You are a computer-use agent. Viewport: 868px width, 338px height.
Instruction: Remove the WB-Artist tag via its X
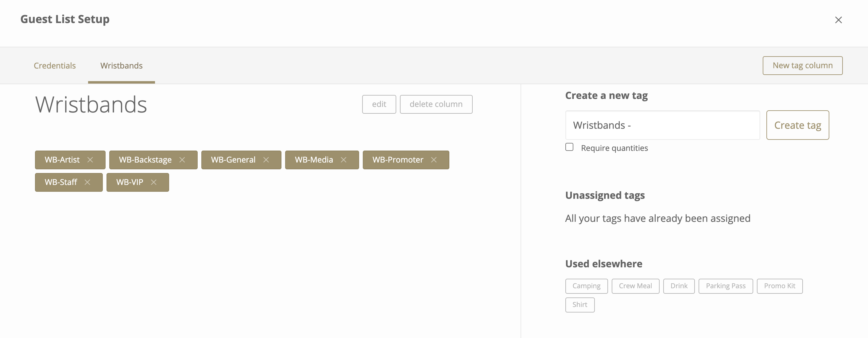tap(90, 160)
